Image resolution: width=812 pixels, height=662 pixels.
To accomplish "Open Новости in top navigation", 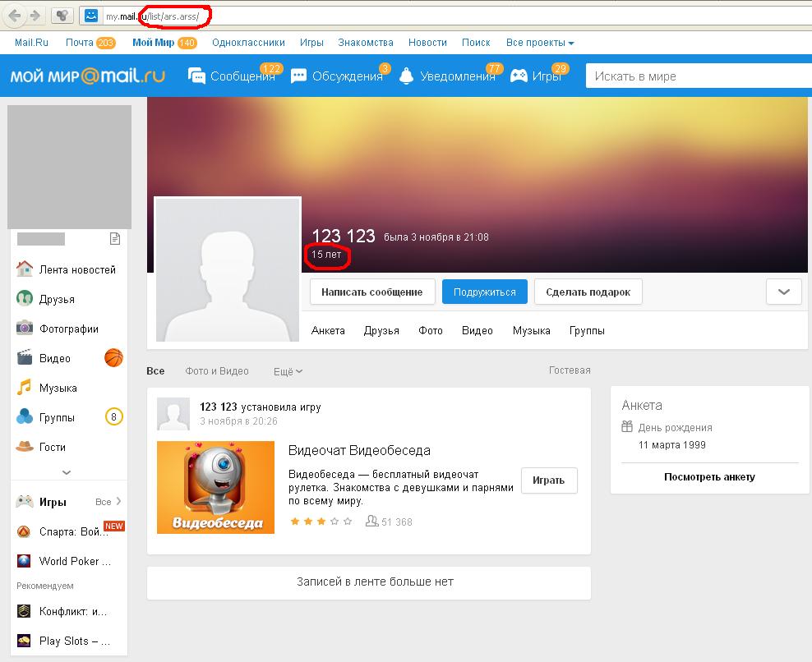I will click(427, 43).
